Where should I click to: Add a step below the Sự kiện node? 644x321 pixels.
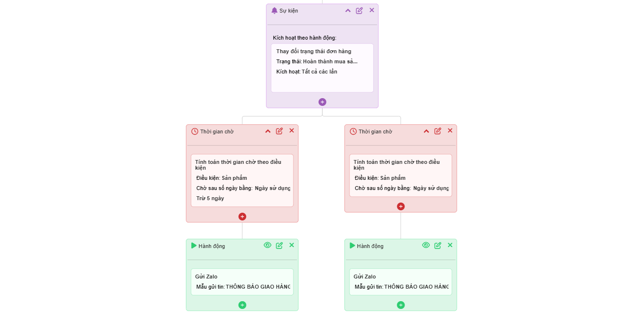pyautogui.click(x=322, y=102)
